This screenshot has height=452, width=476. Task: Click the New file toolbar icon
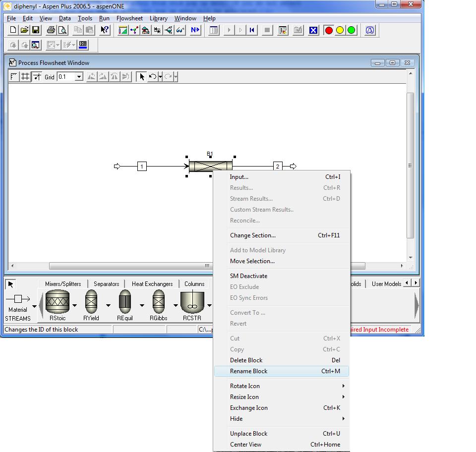pos(13,30)
